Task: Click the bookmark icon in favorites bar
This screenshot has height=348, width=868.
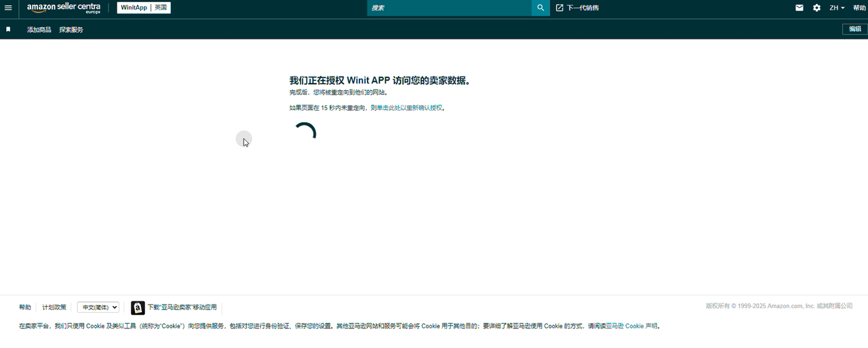Action: (x=8, y=29)
